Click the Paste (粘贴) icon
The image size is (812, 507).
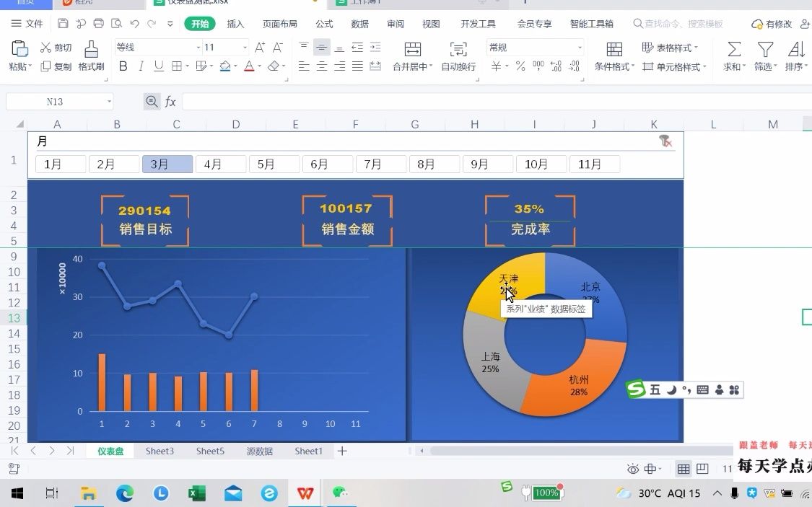click(x=19, y=49)
